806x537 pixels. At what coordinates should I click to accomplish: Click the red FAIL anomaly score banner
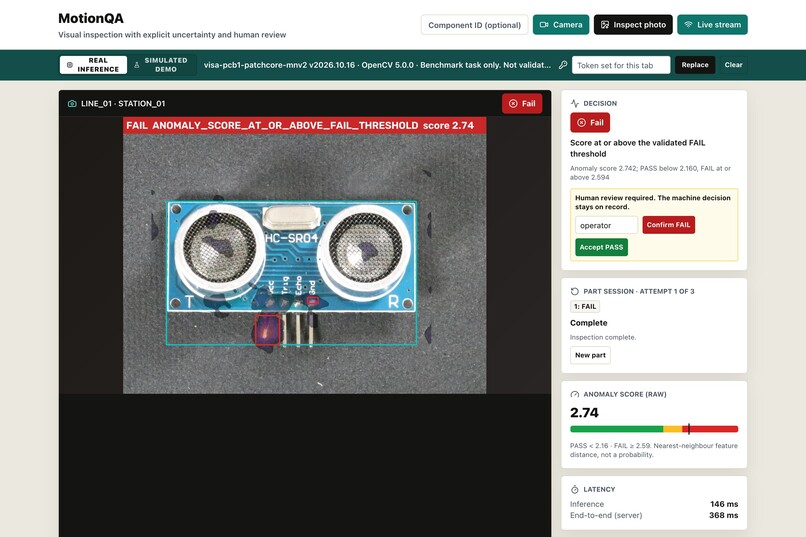(304, 125)
